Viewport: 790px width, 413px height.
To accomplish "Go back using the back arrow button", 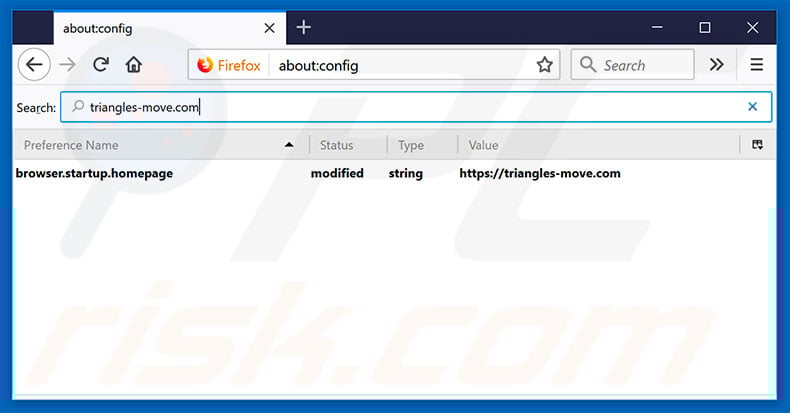I will [34, 64].
